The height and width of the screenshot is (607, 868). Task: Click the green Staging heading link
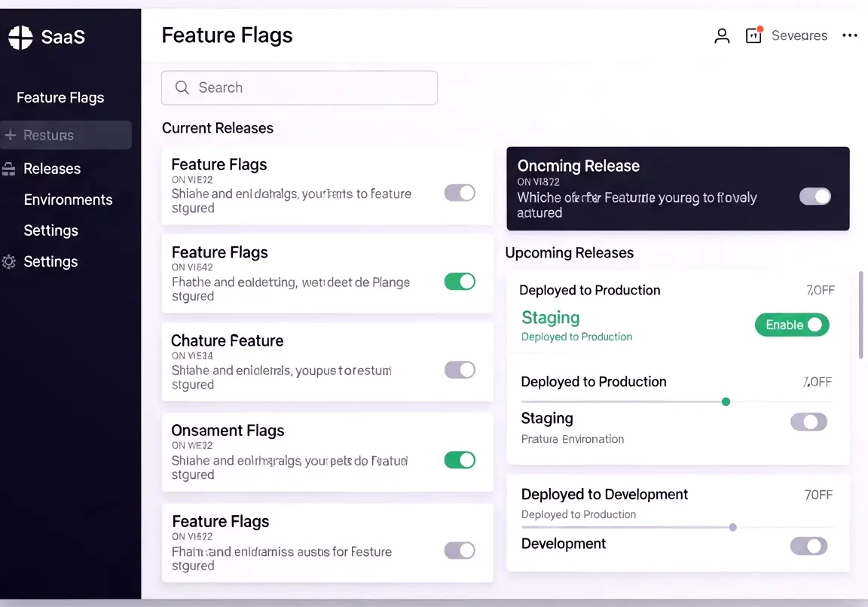[550, 318]
